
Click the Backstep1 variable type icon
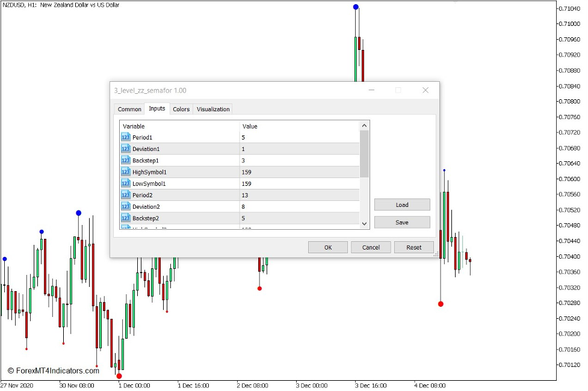pos(125,160)
